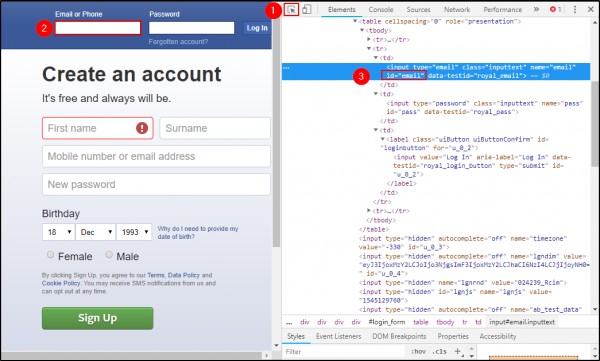Open the birthday month dropdown showing Dec
The image size is (600, 361).
[96, 232]
